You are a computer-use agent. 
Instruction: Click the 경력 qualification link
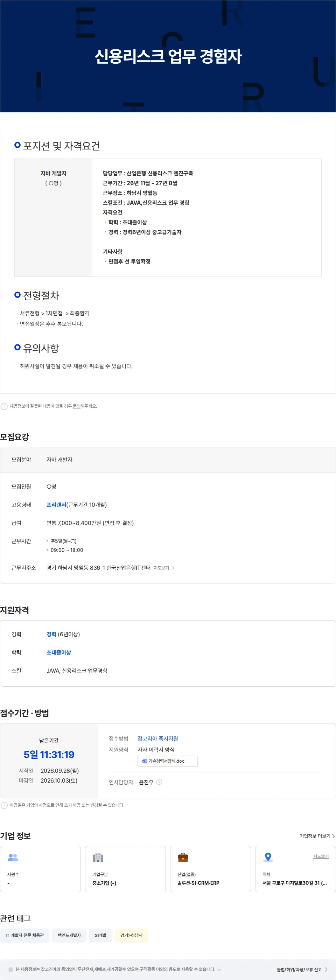click(51, 634)
